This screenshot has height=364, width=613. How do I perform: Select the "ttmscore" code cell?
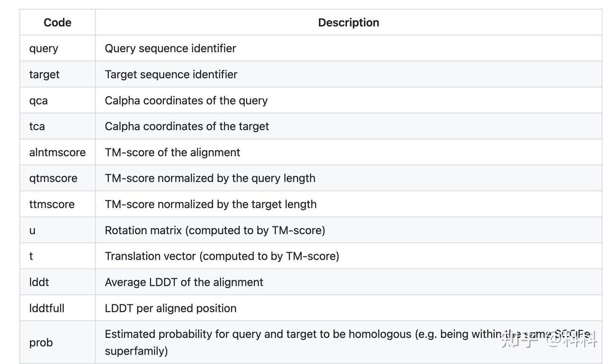pos(52,204)
